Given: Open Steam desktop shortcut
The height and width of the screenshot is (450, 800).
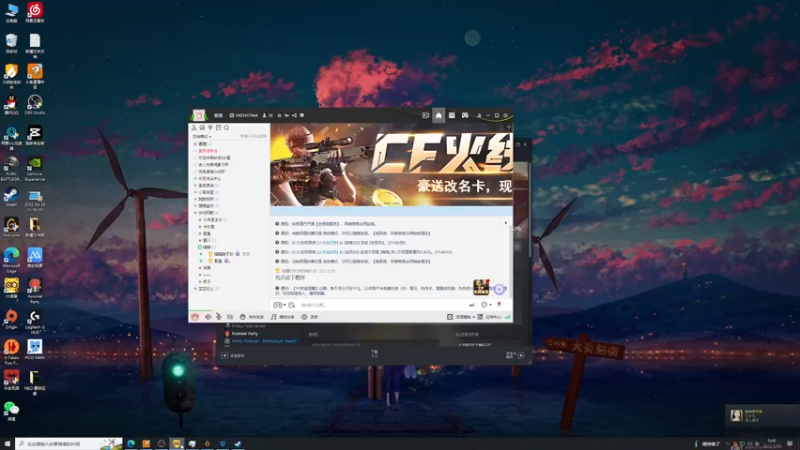Looking at the screenshot, I should point(11,197).
